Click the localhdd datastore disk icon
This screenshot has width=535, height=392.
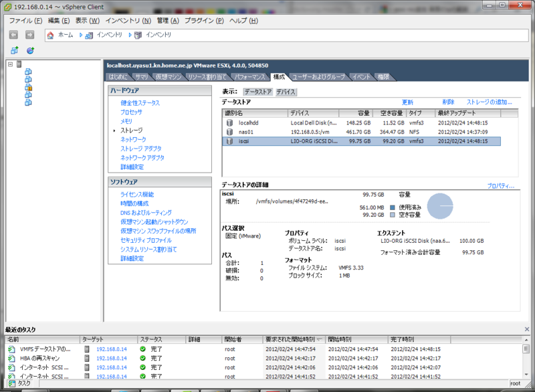coord(229,123)
